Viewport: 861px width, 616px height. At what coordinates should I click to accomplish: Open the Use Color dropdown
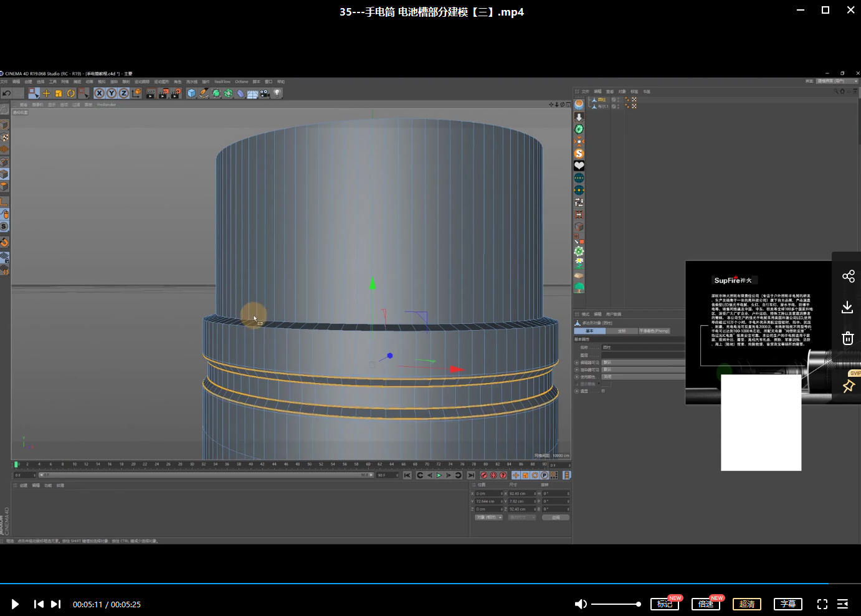643,377
